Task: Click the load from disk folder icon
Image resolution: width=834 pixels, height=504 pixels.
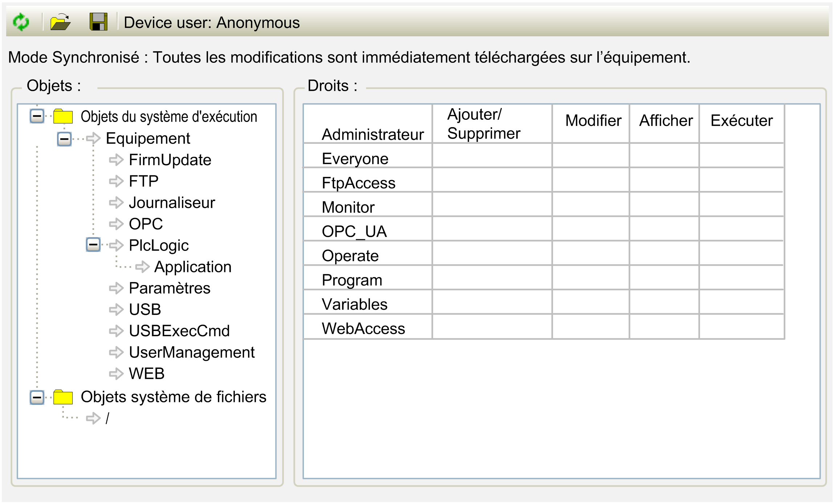Action: coord(60,22)
